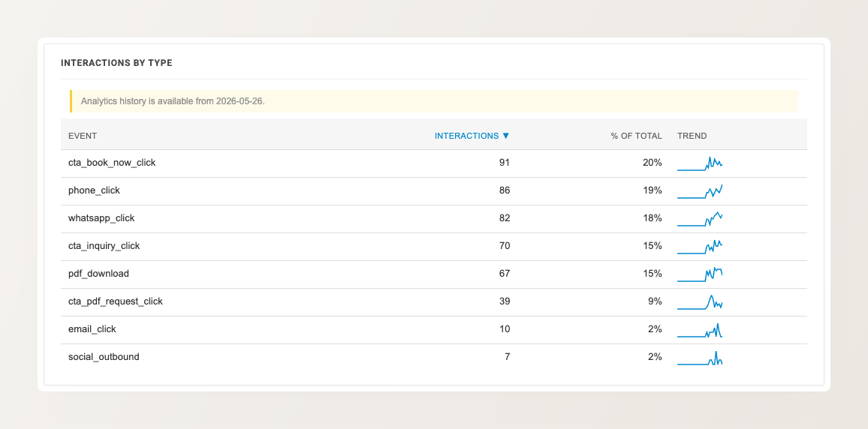Click the email_click trend sparkline
The width and height of the screenshot is (868, 429).
[x=700, y=330]
